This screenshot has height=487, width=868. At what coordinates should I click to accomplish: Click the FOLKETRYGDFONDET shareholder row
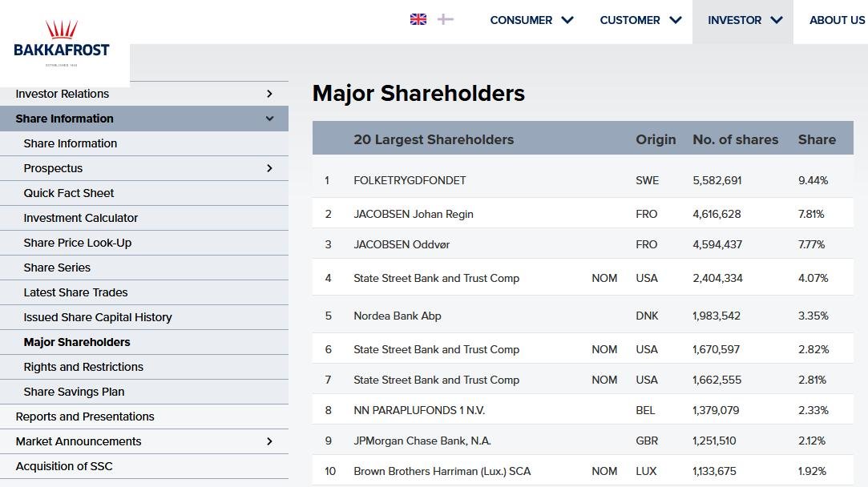(x=410, y=180)
